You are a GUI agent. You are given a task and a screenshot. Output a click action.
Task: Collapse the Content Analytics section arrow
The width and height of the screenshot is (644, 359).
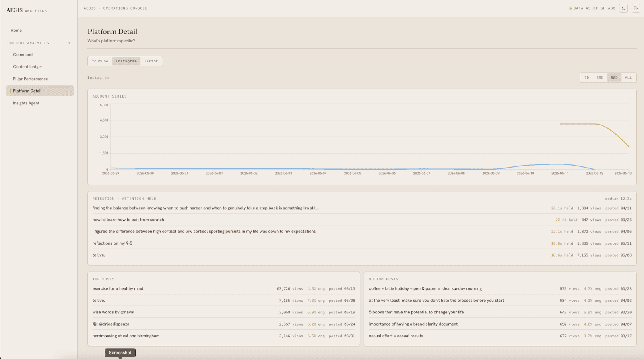(69, 43)
